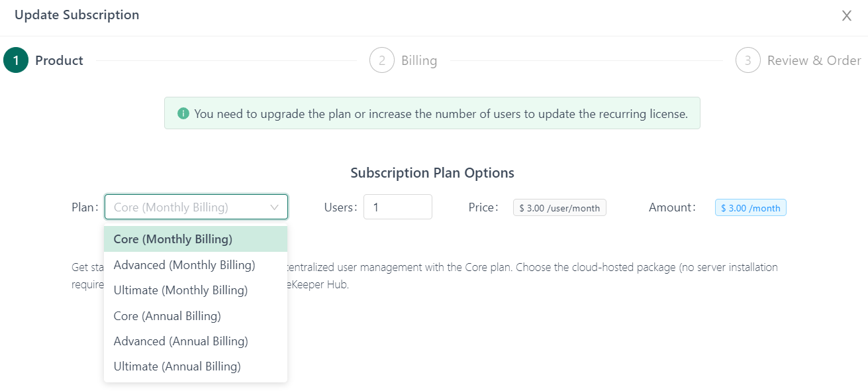Go to the Billing step label
The height and width of the screenshot is (391, 868).
click(419, 61)
